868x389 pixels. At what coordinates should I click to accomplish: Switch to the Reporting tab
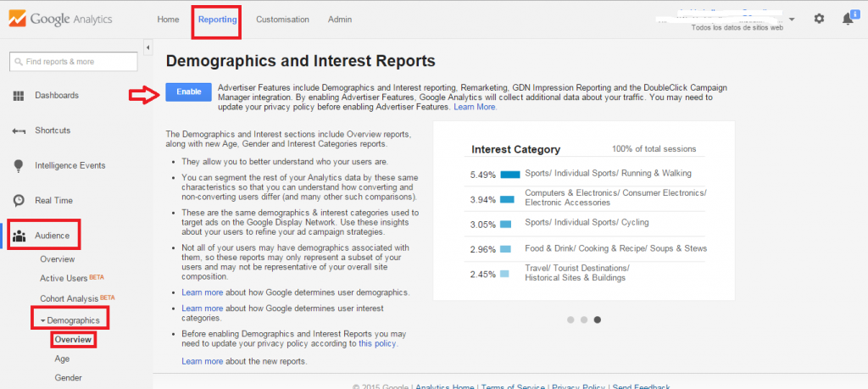tap(218, 19)
